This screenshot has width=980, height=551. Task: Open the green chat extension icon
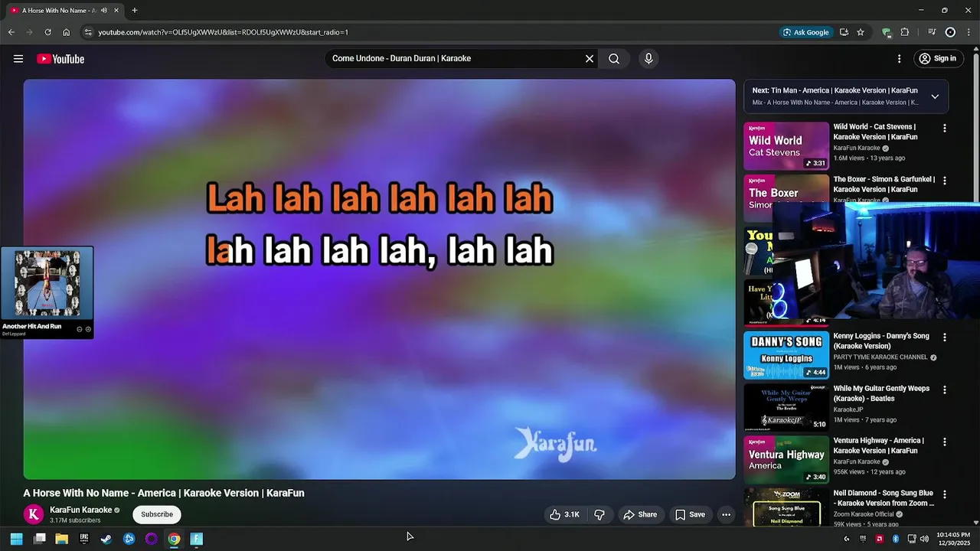[887, 32]
